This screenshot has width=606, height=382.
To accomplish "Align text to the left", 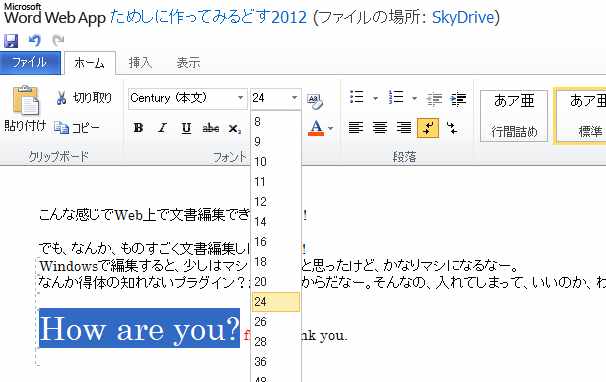I will coord(356,128).
